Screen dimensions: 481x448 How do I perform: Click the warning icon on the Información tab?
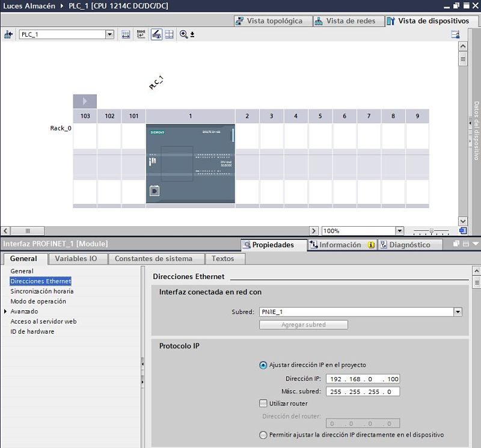[372, 244]
